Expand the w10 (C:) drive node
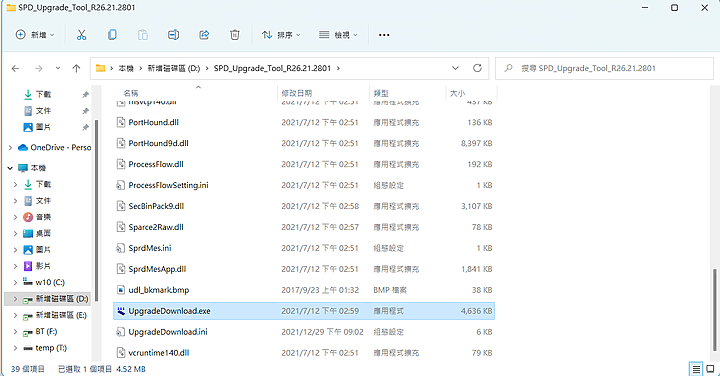Image resolution: width=720 pixels, height=376 pixels. [15, 282]
